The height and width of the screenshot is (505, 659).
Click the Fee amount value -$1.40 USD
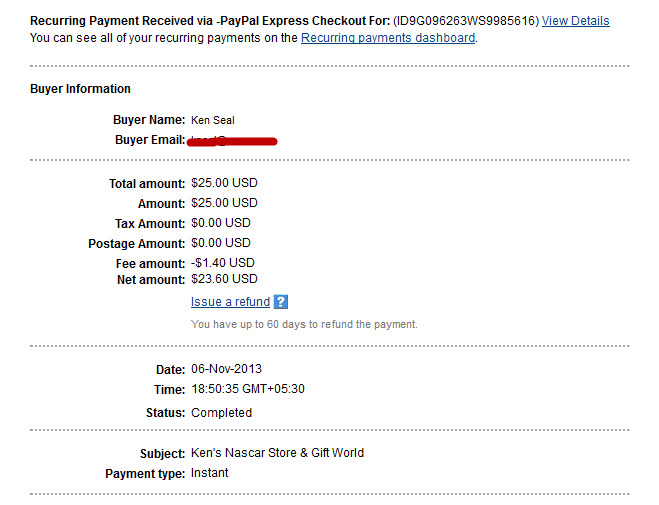click(223, 263)
